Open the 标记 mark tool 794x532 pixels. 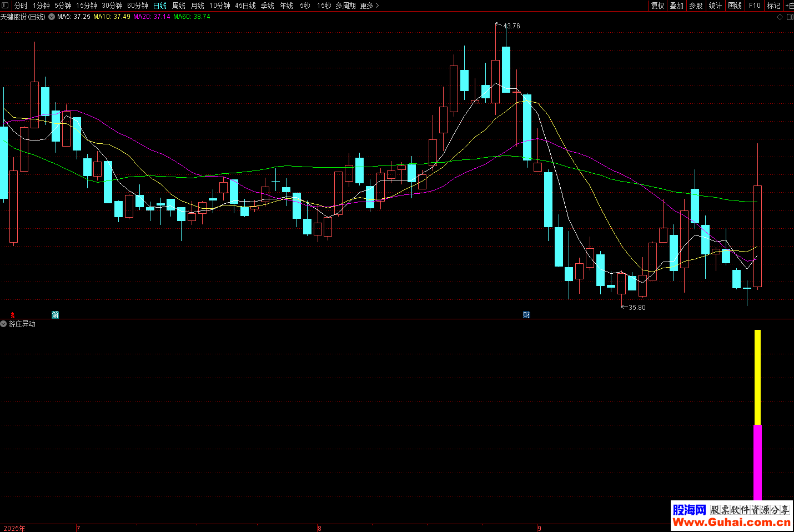pos(773,6)
